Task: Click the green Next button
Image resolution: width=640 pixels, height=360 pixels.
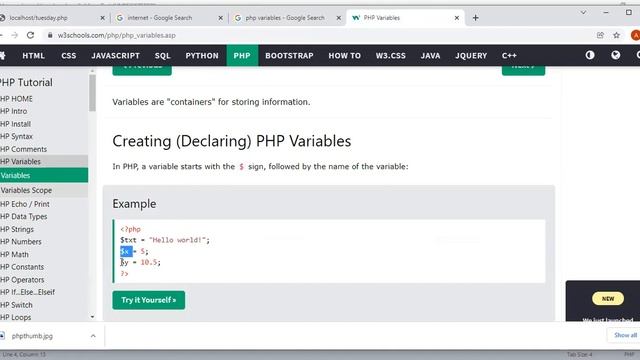Action: (x=523, y=70)
